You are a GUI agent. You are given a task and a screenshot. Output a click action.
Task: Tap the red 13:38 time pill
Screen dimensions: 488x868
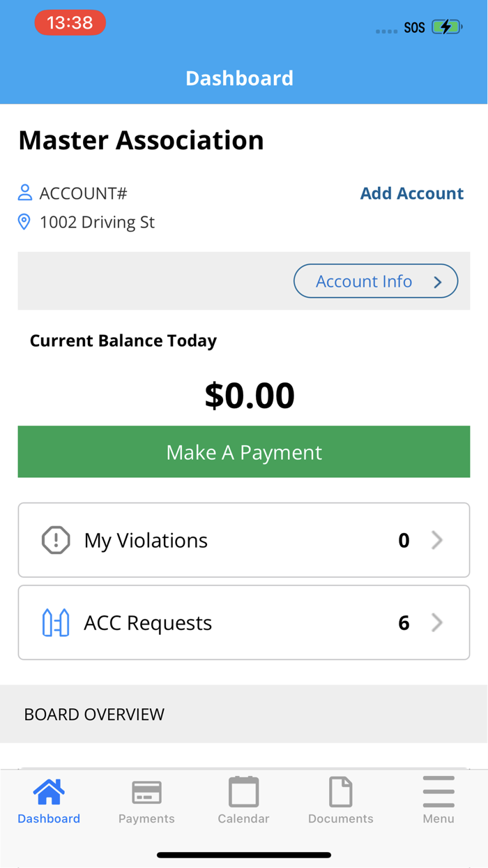(70, 22)
